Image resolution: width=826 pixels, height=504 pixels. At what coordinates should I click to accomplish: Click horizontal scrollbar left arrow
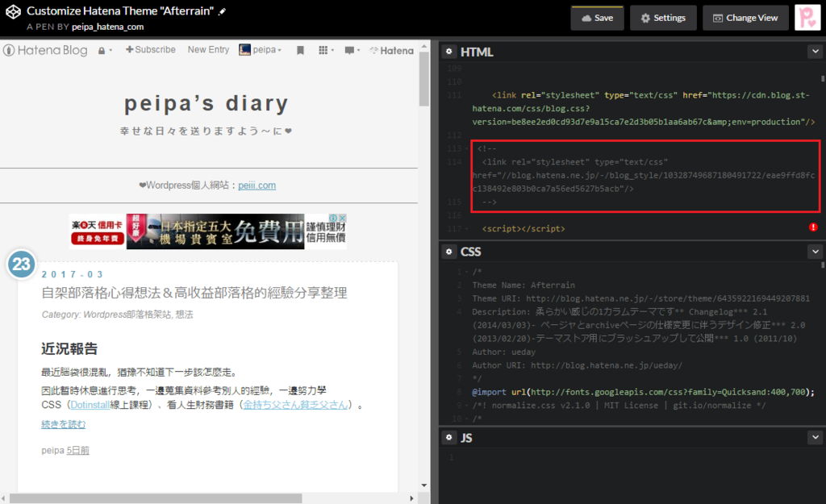click(4, 498)
